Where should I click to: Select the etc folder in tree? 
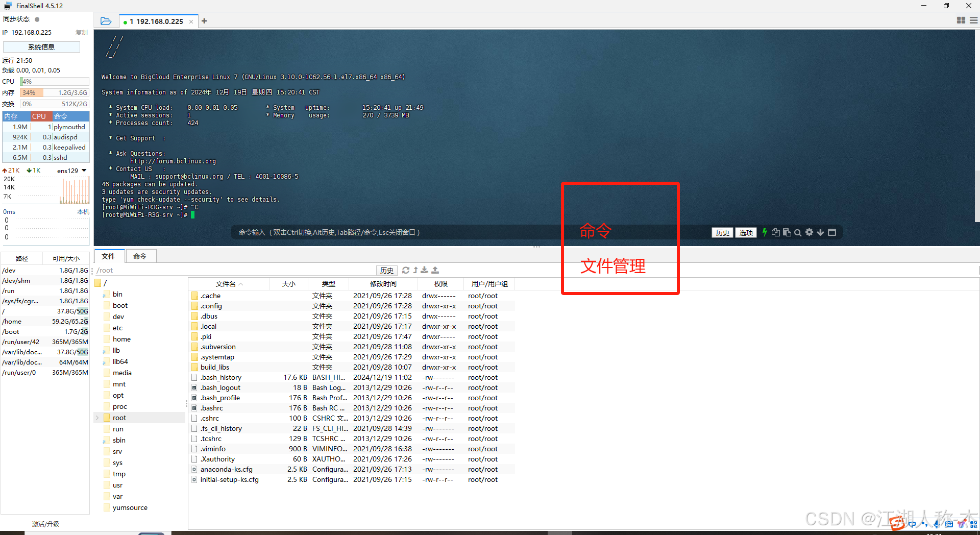117,328
